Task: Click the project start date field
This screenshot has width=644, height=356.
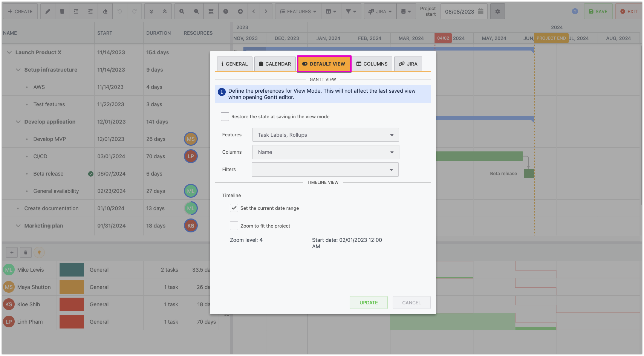Action: pos(461,11)
